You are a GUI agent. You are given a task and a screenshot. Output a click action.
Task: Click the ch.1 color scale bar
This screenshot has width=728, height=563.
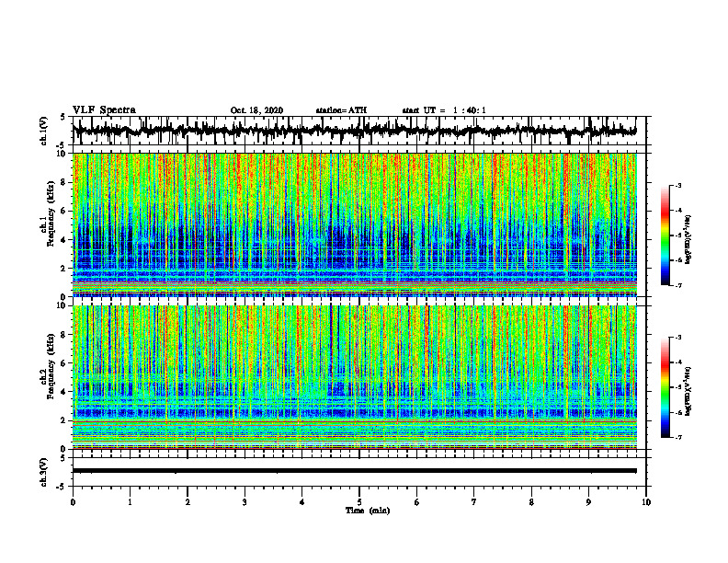[x=665, y=236]
